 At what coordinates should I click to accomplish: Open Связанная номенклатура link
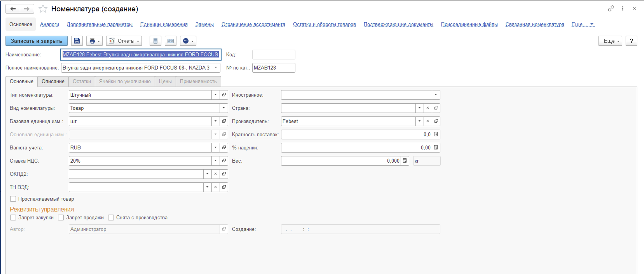[x=535, y=24]
